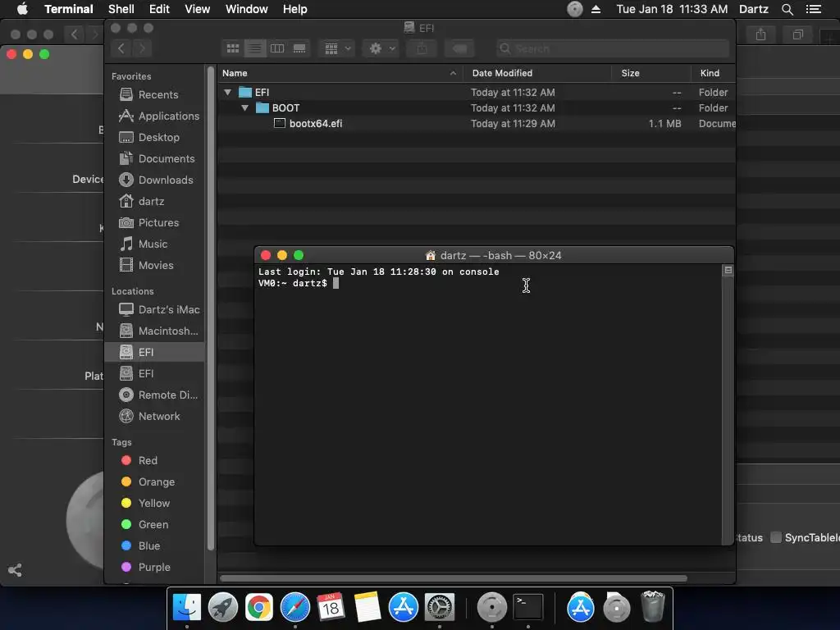Image resolution: width=840 pixels, height=630 pixels.
Task: Open Google Chrome from the Dock
Action: pyautogui.click(x=258, y=608)
